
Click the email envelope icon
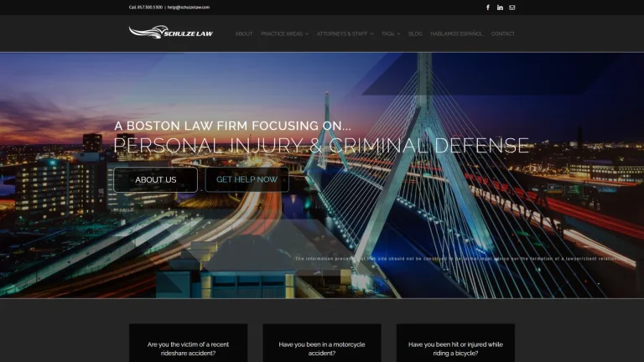[512, 8]
